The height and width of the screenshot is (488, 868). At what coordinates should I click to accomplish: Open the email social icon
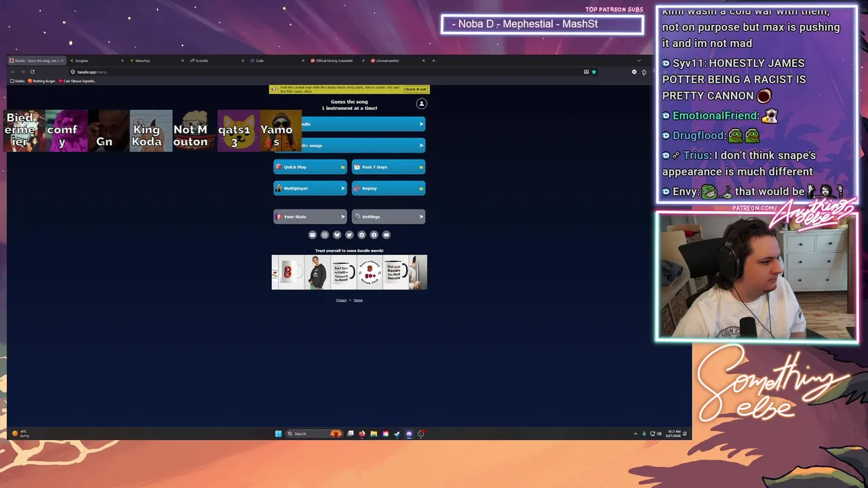pos(313,235)
